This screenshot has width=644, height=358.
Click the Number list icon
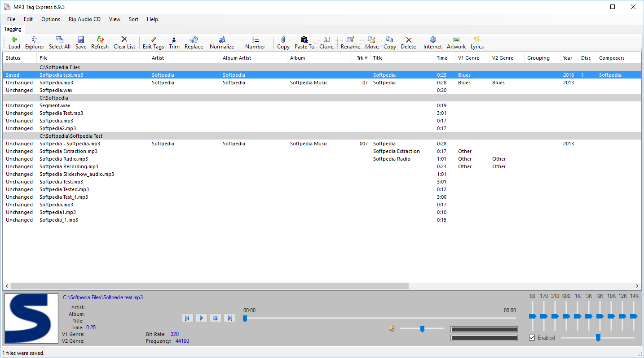pos(256,40)
